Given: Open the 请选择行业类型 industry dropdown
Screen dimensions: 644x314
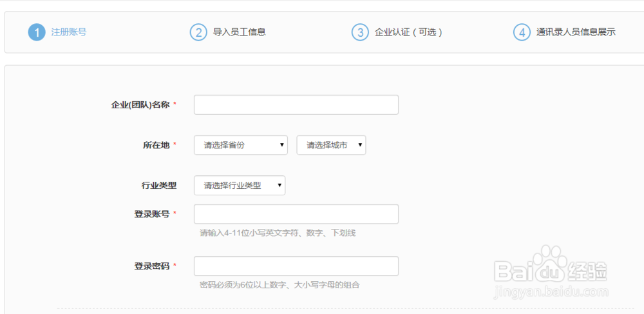Looking at the screenshot, I should (240, 185).
